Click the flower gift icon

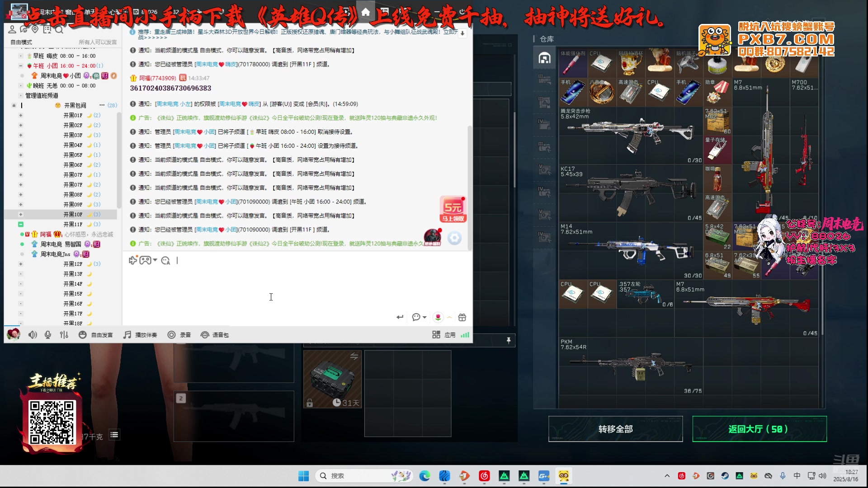tap(438, 317)
